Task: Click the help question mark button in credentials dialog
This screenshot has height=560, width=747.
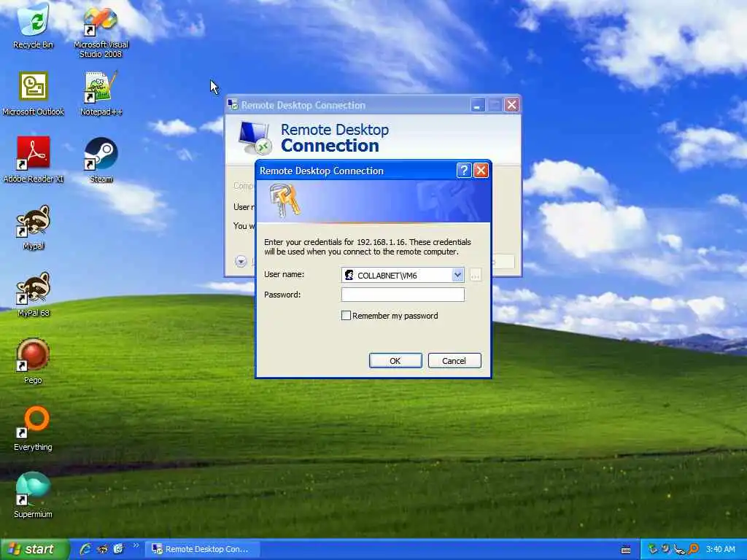Action: (463, 171)
